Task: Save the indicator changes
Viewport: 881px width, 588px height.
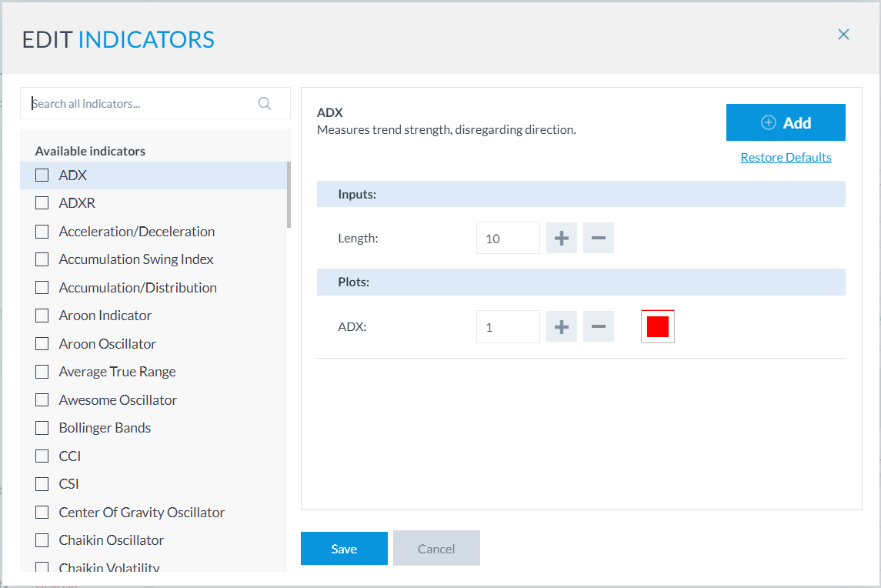Action: (x=344, y=549)
